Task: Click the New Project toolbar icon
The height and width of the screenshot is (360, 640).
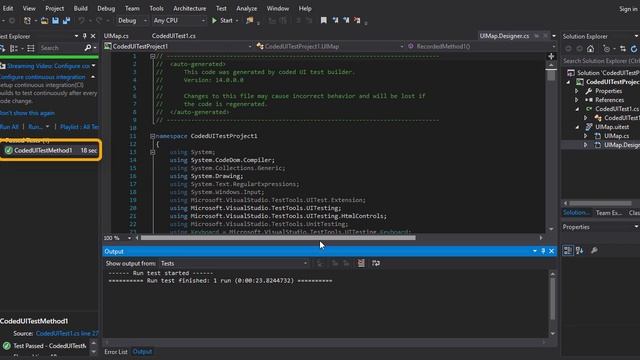Action: (27, 20)
